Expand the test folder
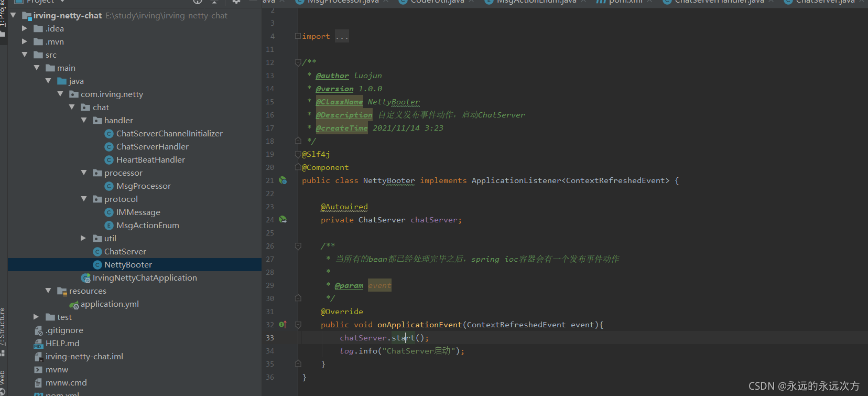Image resolution: width=868 pixels, height=396 pixels. (36, 317)
